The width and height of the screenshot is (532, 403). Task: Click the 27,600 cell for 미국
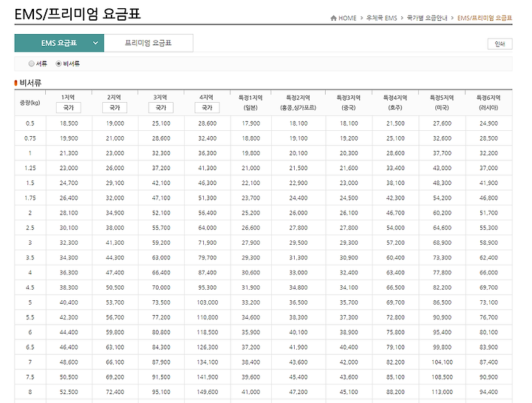(442, 123)
